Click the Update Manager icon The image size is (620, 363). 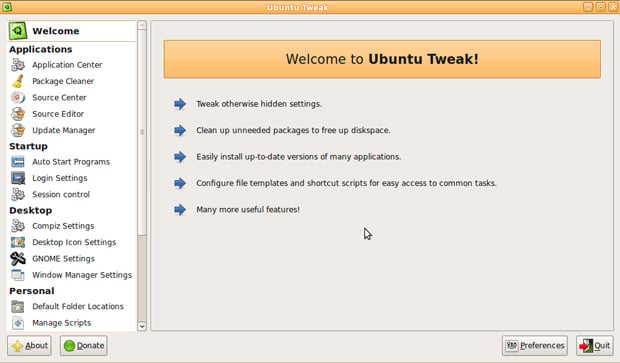18,130
